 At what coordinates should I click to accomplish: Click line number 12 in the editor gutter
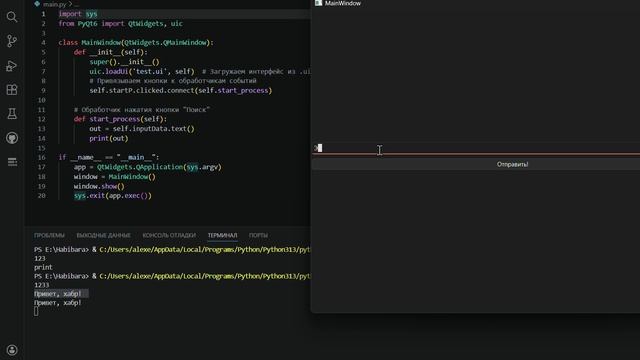(x=42, y=119)
